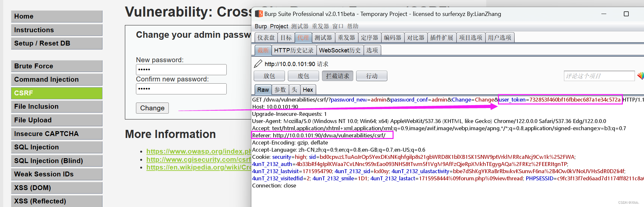Screen dimensions: 644x207
Task: Select the 截断 sub-tab
Action: pos(263,50)
